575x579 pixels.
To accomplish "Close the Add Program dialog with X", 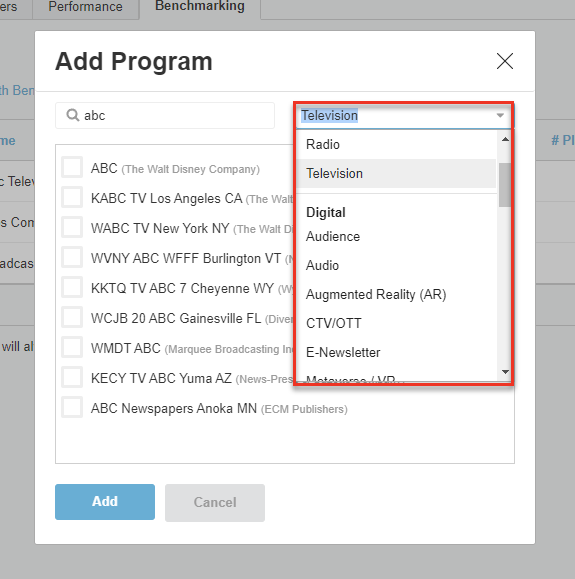I will coord(504,61).
